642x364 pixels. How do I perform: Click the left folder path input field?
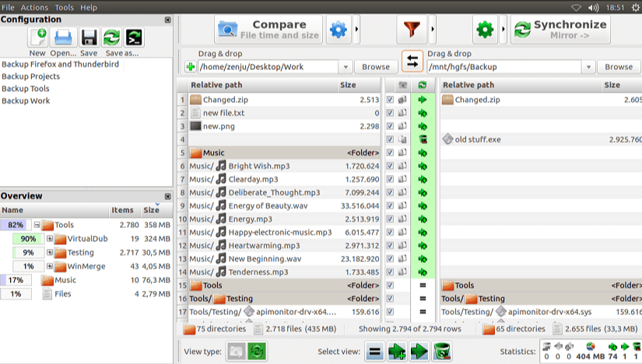point(268,67)
